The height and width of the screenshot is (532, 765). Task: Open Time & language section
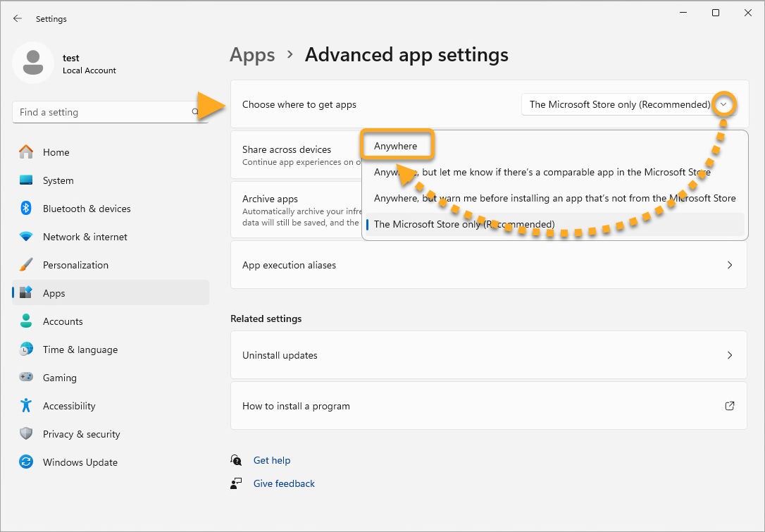click(80, 349)
